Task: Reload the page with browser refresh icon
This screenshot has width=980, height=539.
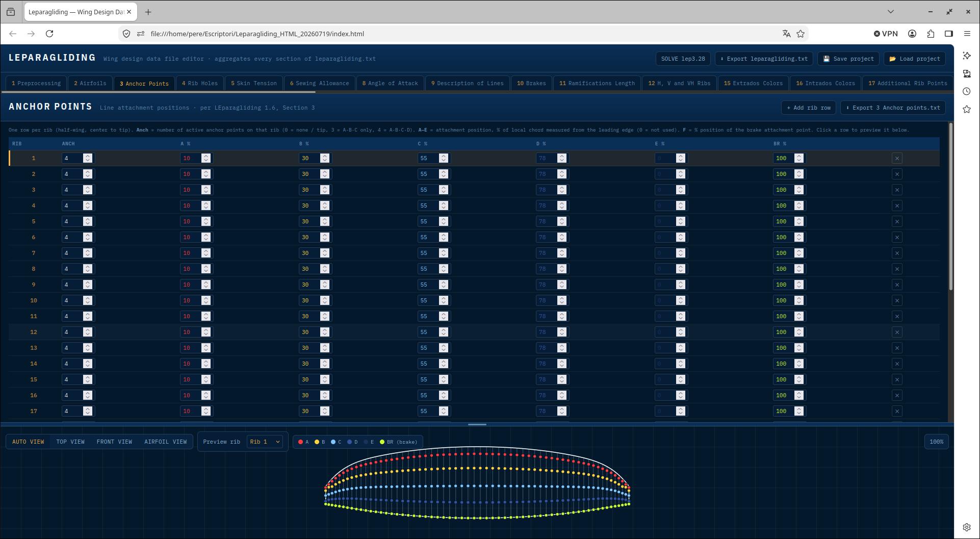Action: point(49,34)
